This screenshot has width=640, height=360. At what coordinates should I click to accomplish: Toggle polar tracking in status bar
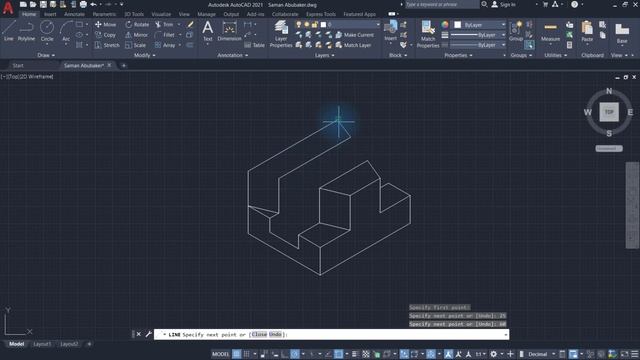point(295,354)
